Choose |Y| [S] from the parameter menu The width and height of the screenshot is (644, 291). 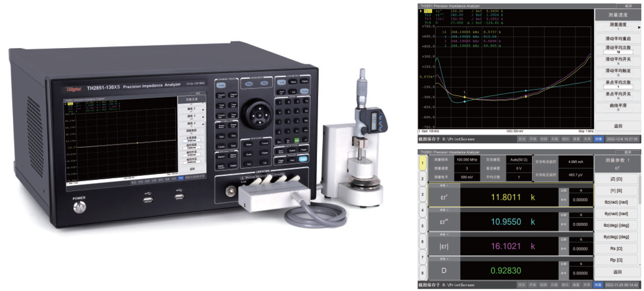pyautogui.click(x=616, y=190)
